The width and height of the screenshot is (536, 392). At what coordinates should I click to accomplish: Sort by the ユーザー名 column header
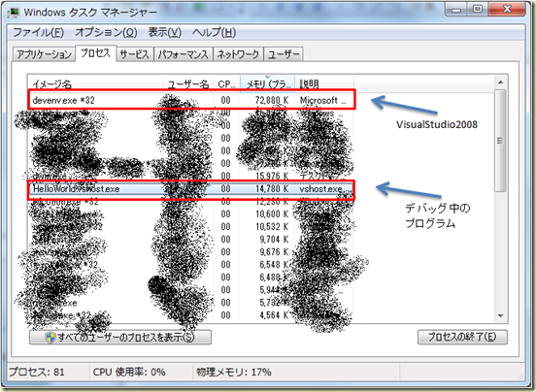[x=188, y=83]
